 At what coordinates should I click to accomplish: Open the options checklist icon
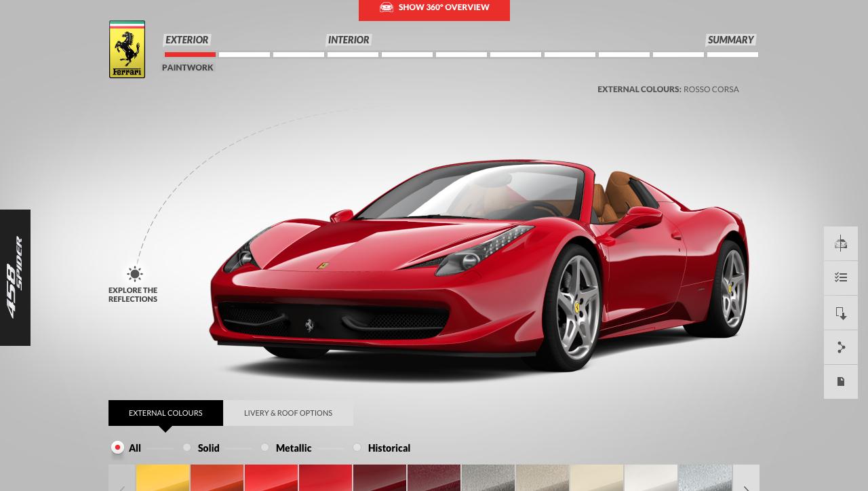coord(841,278)
